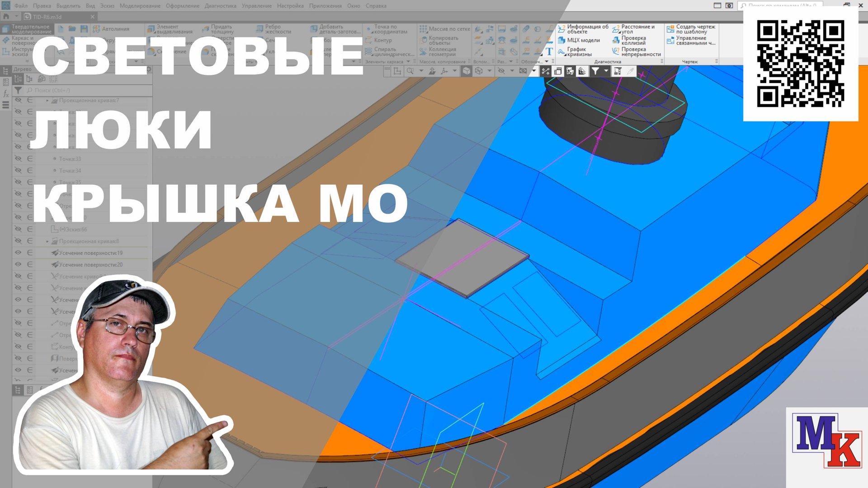
Task: Click the Проверка непрерывности continuity check
Action: [616, 52]
